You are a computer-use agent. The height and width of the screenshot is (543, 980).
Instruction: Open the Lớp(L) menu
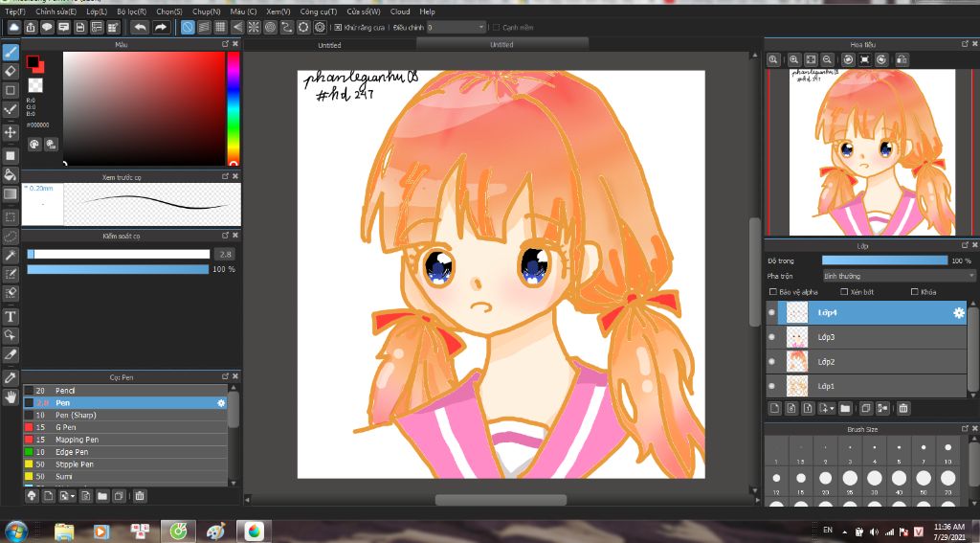coord(97,11)
